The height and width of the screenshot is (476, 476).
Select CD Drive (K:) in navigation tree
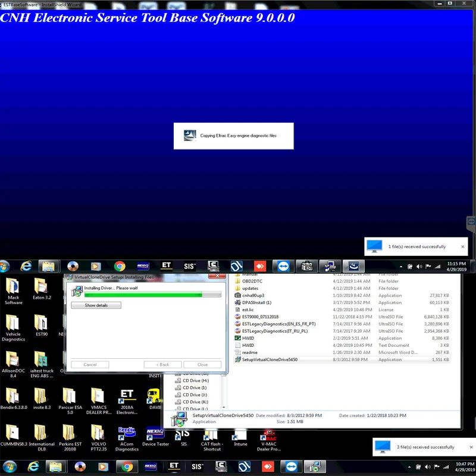[195, 402]
